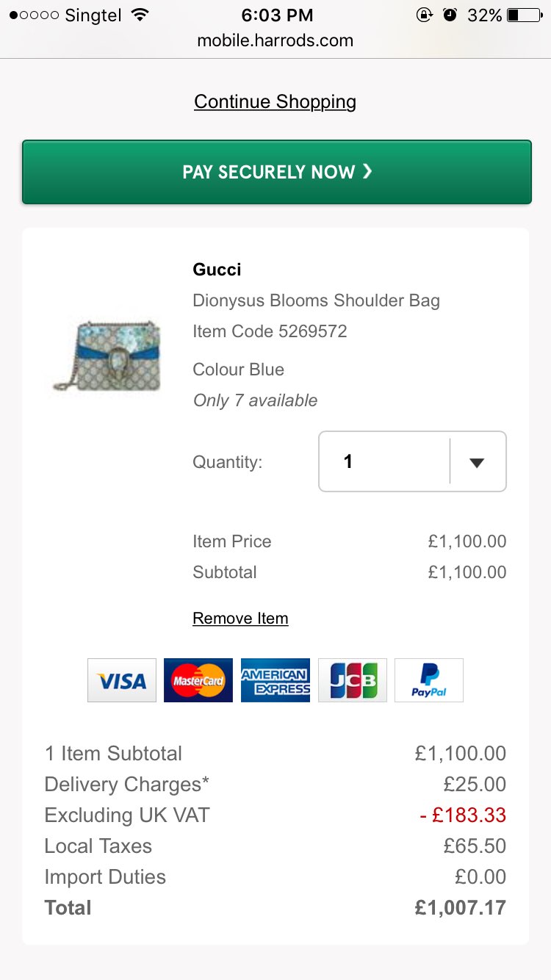Tap the Wi-Fi status icon
The height and width of the screenshot is (980, 551).
[x=139, y=15]
